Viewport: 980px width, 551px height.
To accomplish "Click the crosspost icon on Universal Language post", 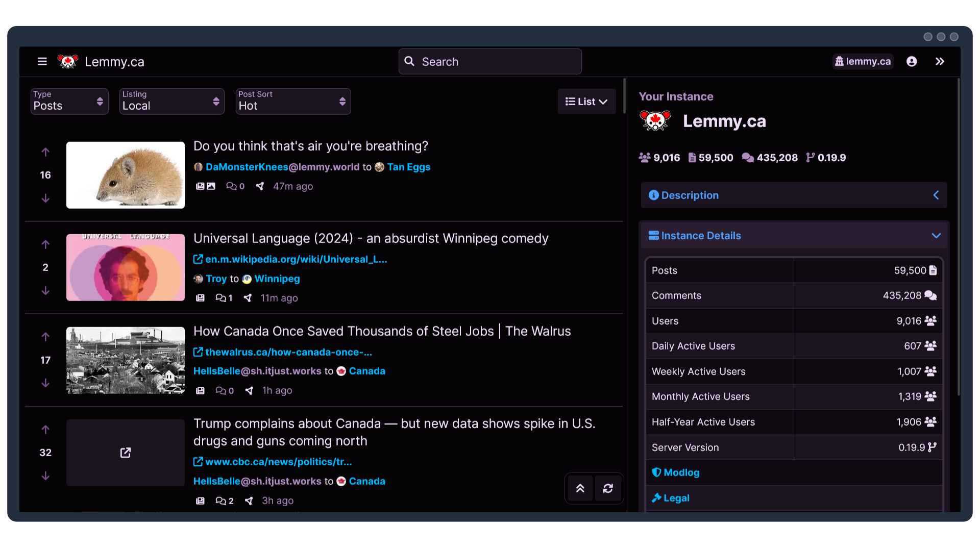I will tap(248, 298).
